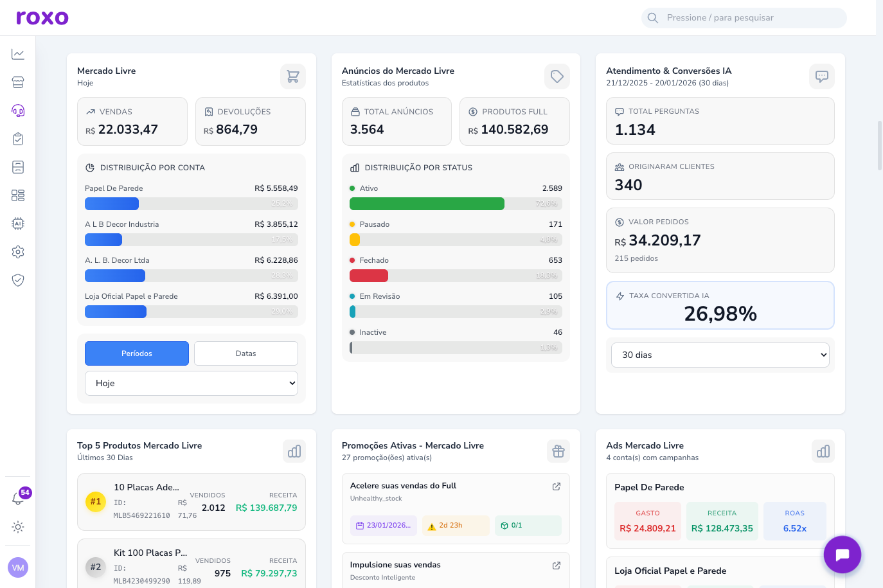883x588 pixels.
Task: Click the Gasto R$ 24.809,21 tile
Action: (648, 521)
